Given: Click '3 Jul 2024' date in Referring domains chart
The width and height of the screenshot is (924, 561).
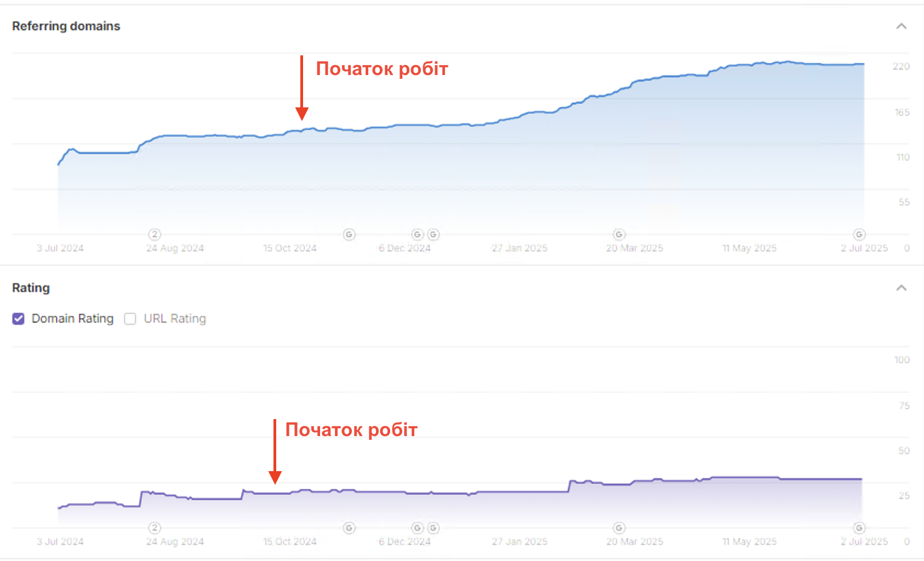Looking at the screenshot, I should tap(60, 248).
